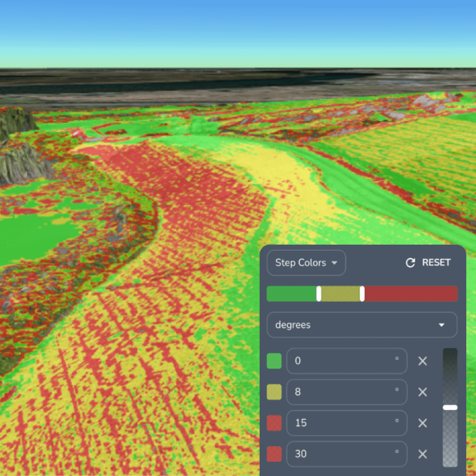Image resolution: width=476 pixels, height=476 pixels.
Task: Click the circular refresh icon next to RESET
Action: point(410,263)
